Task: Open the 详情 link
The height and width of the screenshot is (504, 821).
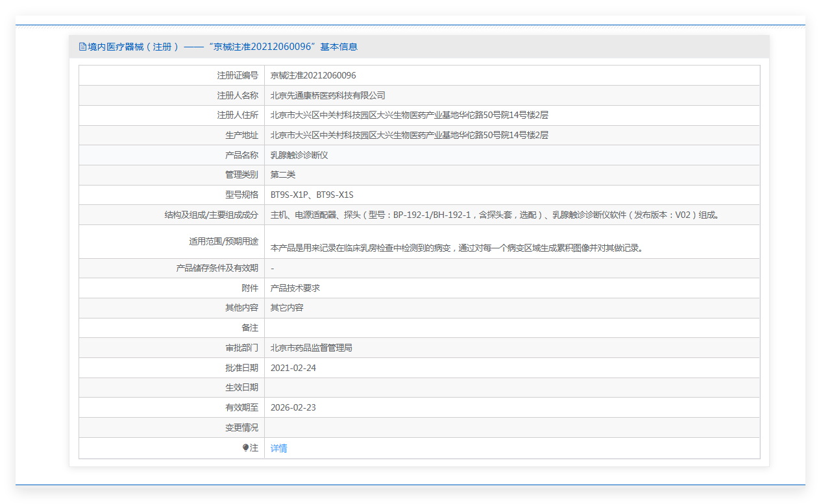Action: (x=278, y=448)
